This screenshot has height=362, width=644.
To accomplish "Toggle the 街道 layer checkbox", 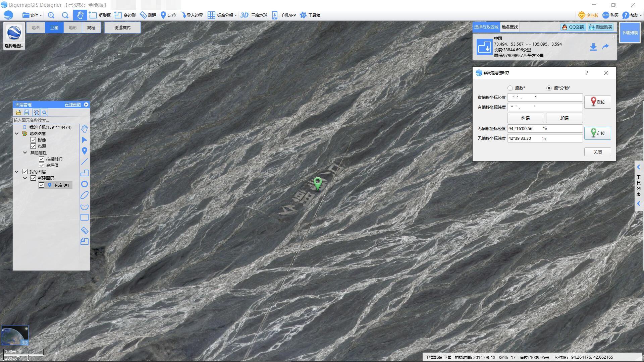I will 33,146.
